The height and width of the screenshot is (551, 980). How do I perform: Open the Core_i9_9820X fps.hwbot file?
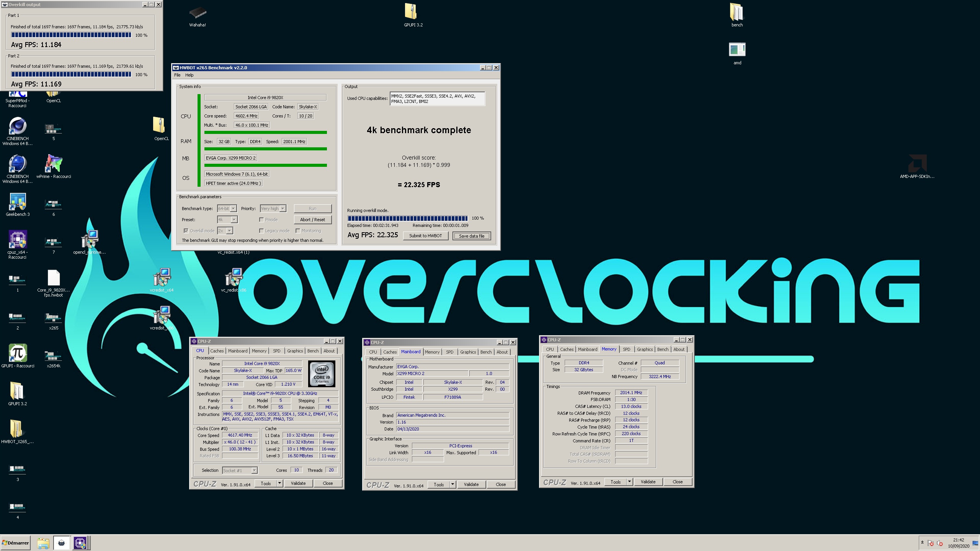pyautogui.click(x=54, y=283)
